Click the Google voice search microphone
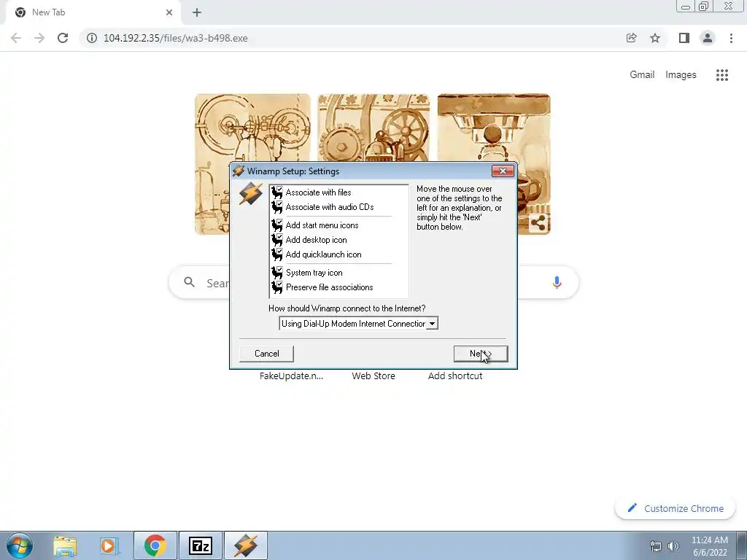Image resolution: width=747 pixels, height=560 pixels. point(557,282)
